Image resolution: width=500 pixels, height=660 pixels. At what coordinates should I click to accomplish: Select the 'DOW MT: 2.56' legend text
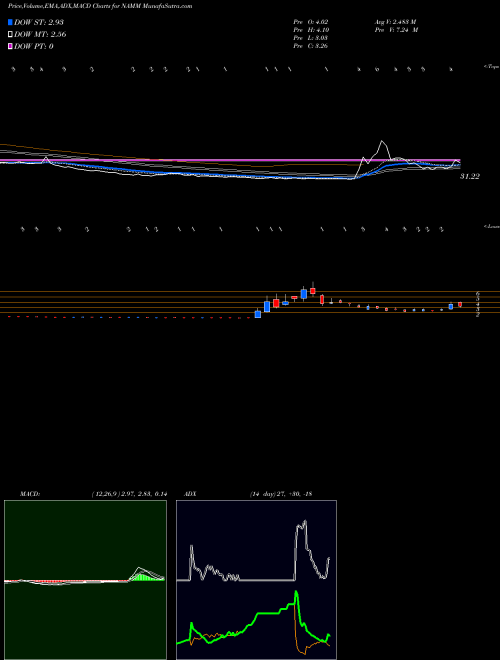coord(40,35)
